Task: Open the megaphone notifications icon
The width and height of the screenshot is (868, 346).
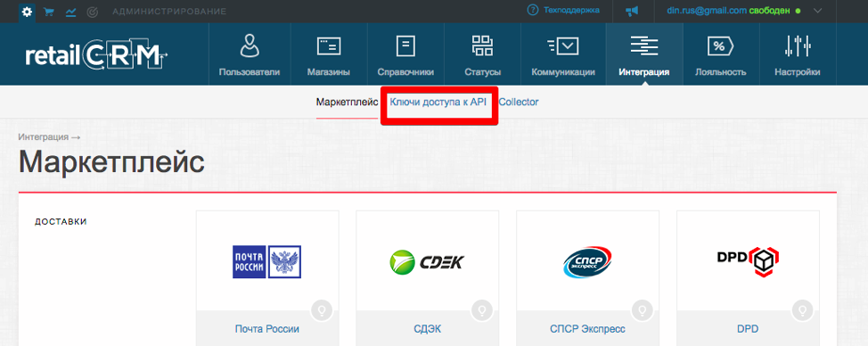Action: (x=632, y=11)
